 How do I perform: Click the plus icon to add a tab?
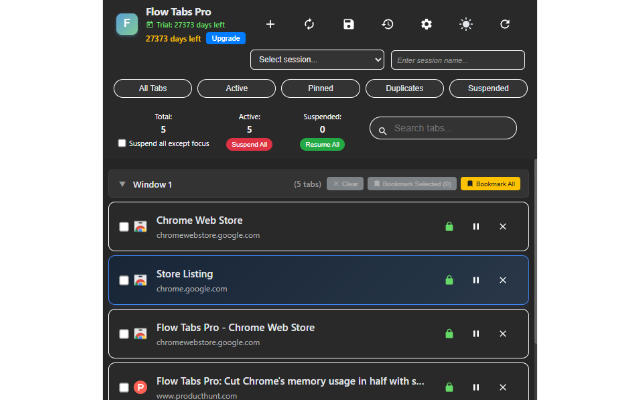(270, 24)
